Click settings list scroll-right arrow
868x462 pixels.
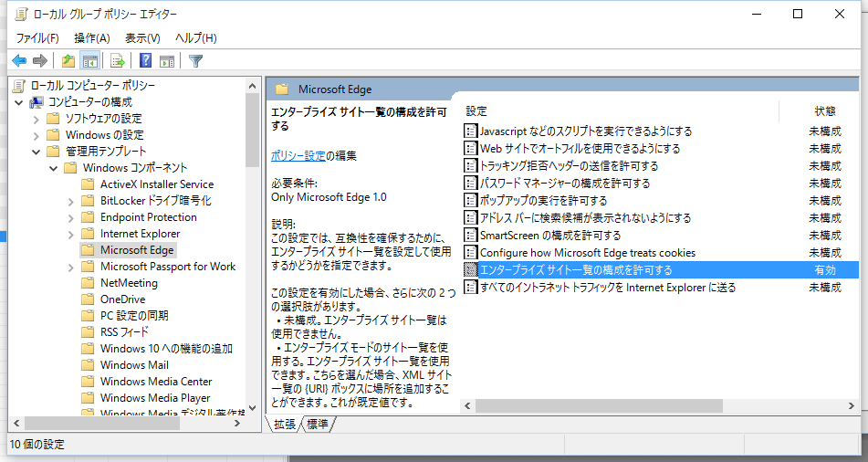[852, 406]
